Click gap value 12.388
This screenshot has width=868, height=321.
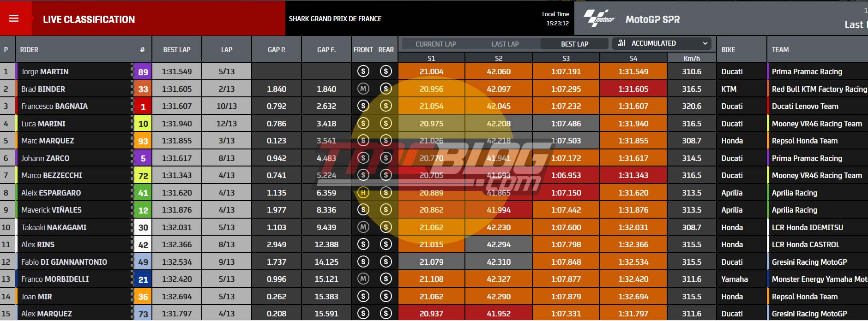click(x=326, y=244)
